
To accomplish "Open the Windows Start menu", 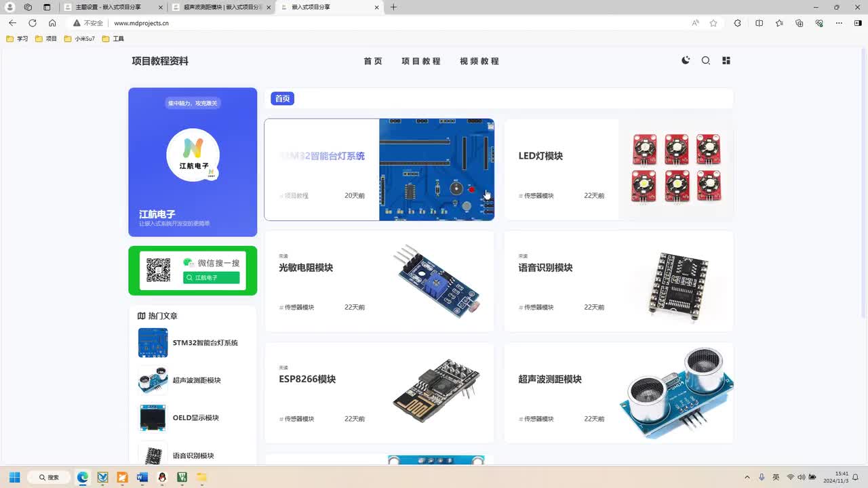I will click(14, 477).
